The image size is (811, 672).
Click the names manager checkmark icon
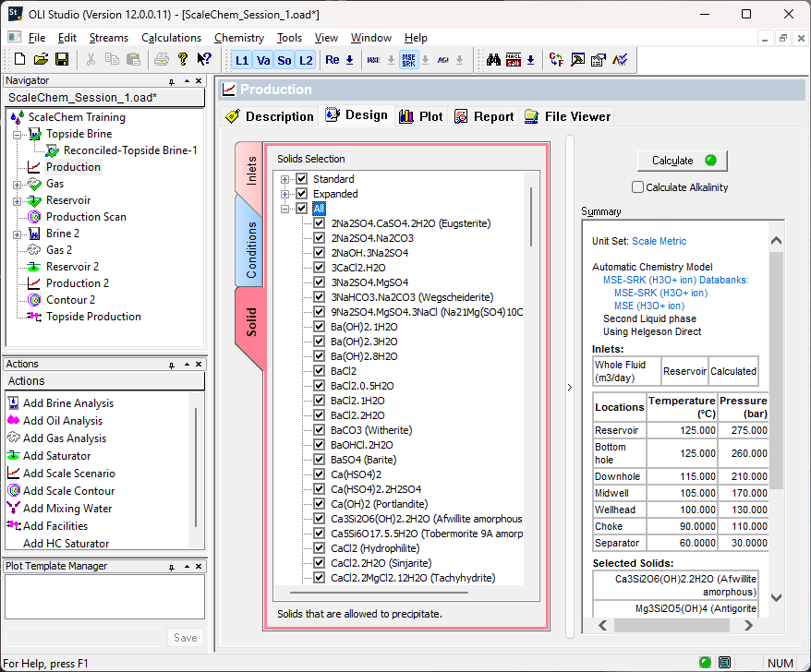point(620,59)
